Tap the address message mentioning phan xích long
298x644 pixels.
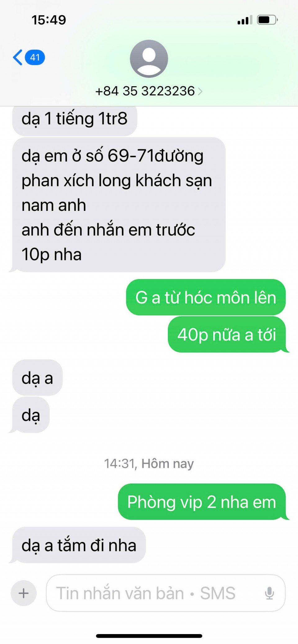(x=119, y=205)
